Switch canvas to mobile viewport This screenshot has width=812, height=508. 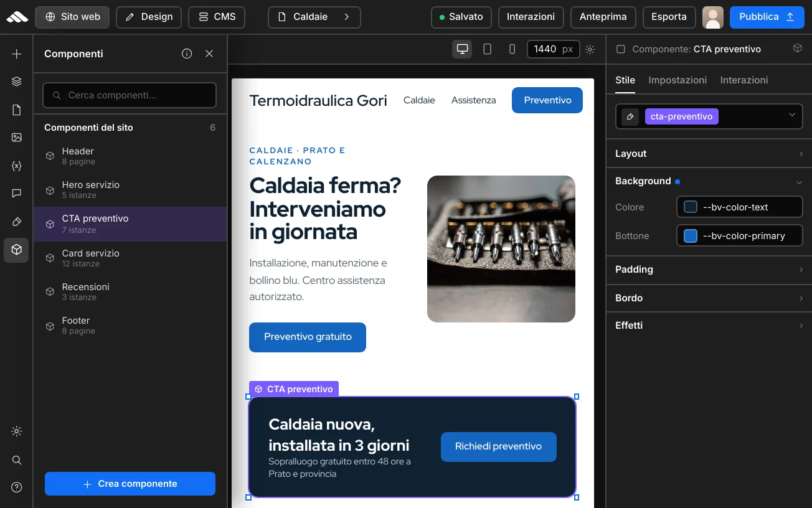[x=512, y=49]
